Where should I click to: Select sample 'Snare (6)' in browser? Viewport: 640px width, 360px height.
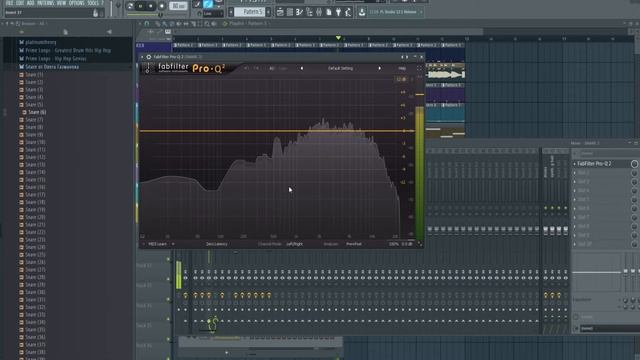[x=37, y=112]
